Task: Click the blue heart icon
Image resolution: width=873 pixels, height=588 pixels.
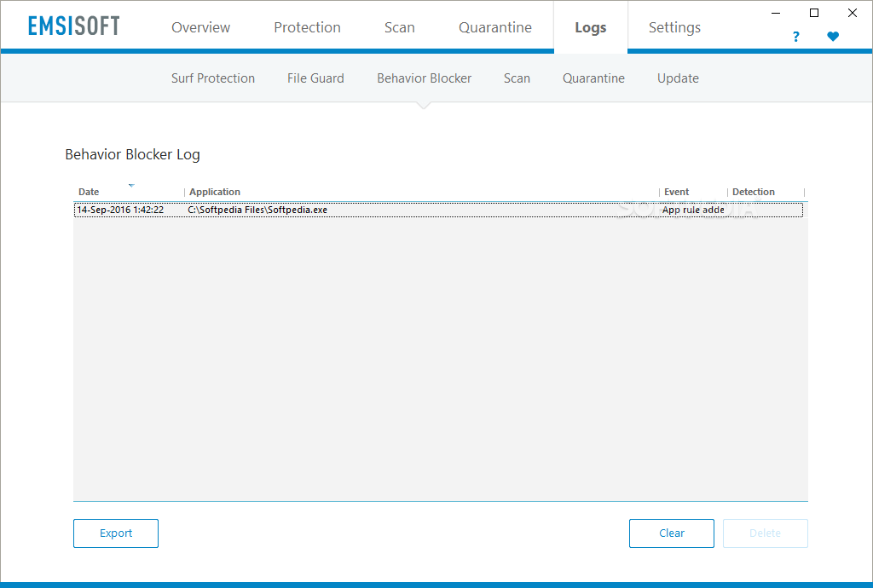Action: tap(833, 37)
